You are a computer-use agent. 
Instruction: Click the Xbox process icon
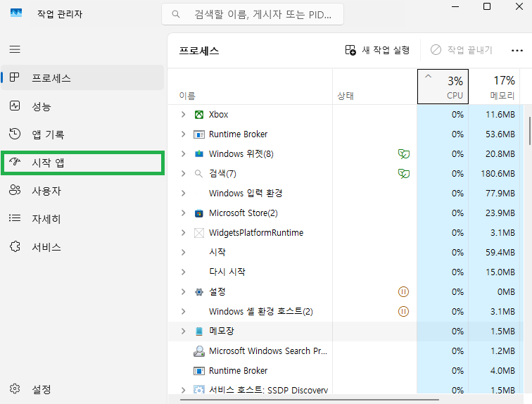click(x=199, y=115)
